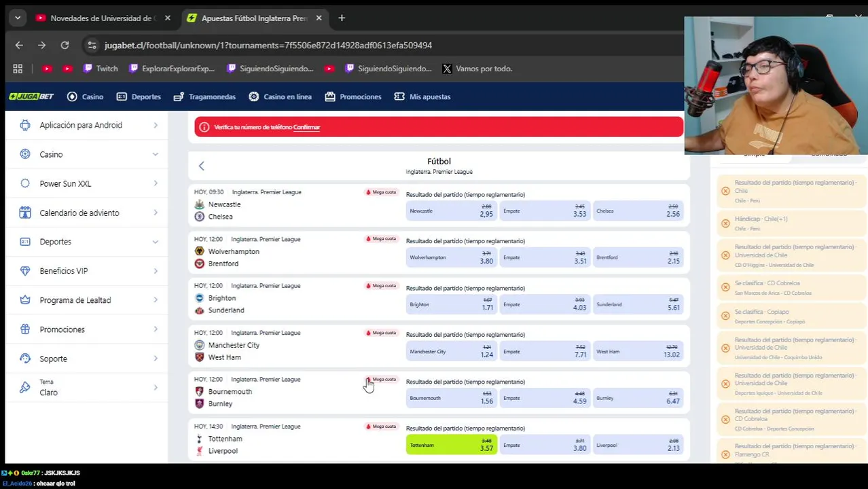Open browser tab search dropdown

[x=18, y=18]
